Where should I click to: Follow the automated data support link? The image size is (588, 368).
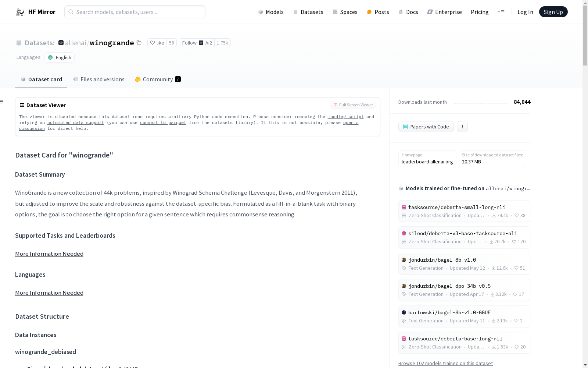tap(76, 123)
